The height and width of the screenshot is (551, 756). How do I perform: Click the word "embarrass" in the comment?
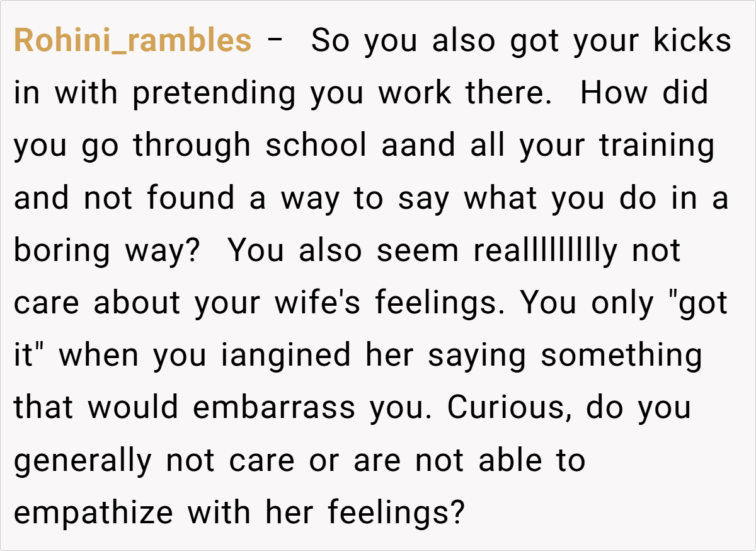pos(274,407)
